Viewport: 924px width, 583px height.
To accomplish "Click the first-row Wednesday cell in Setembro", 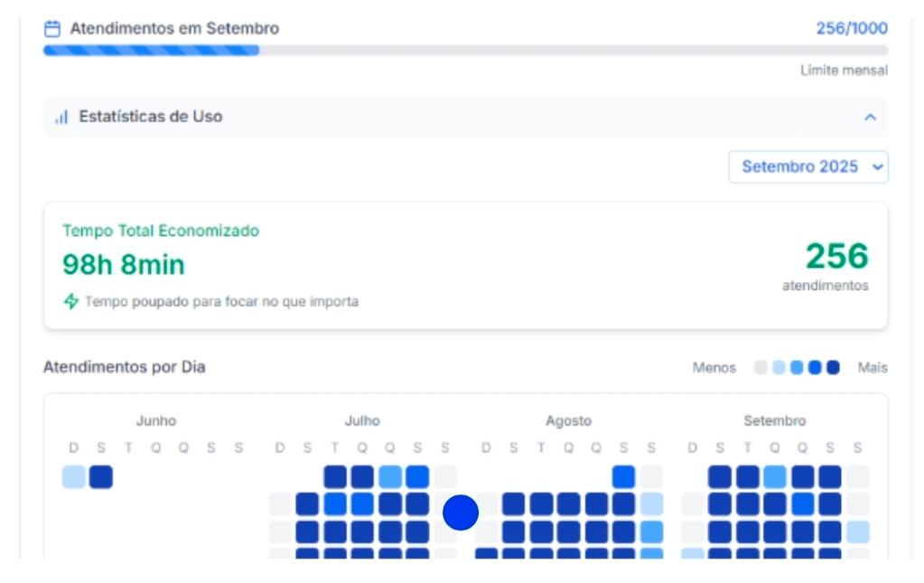I will click(775, 477).
